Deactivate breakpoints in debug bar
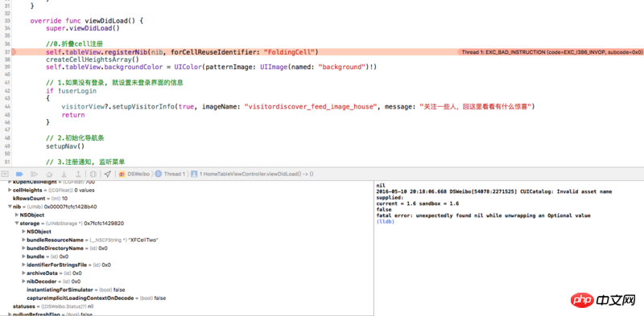Image resolution: width=644 pixels, height=316 pixels. 19,174
